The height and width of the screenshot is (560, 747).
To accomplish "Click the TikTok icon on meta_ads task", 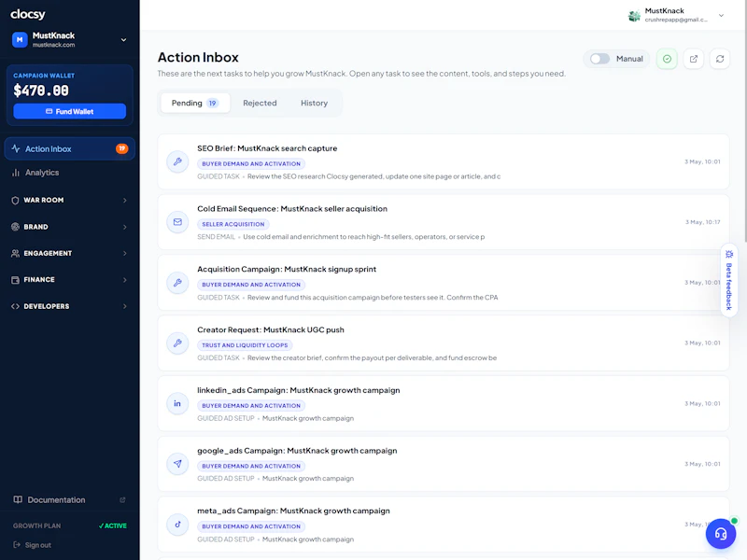I will coord(177,525).
